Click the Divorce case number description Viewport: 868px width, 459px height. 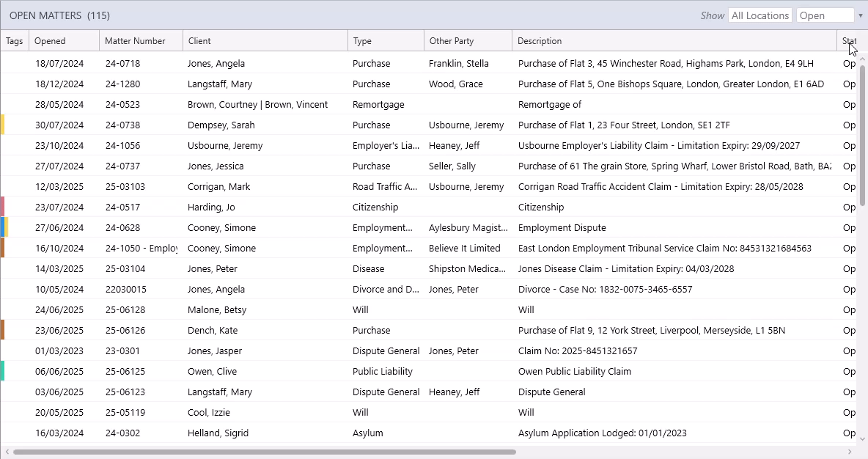pos(605,289)
